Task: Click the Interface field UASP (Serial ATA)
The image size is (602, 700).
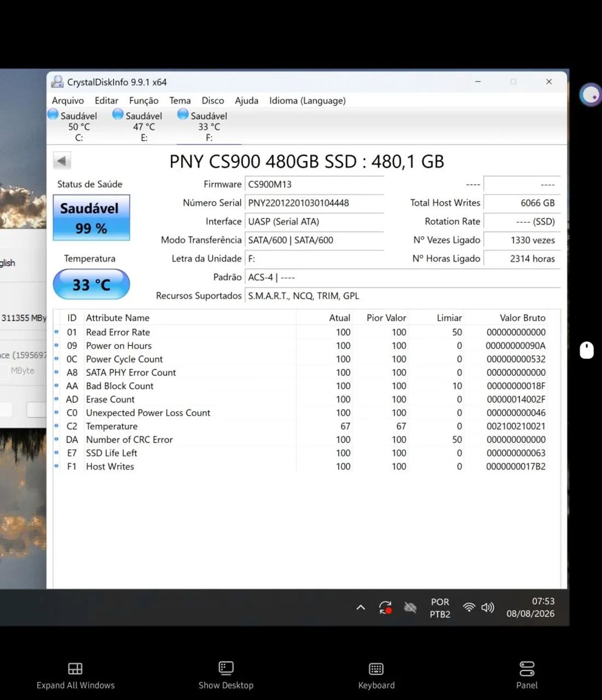Action: tap(314, 221)
